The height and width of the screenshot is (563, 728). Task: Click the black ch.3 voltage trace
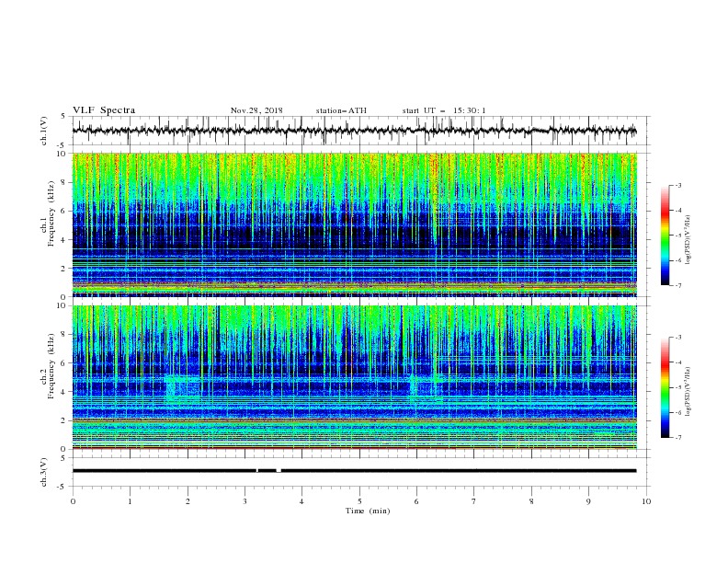tap(355, 471)
